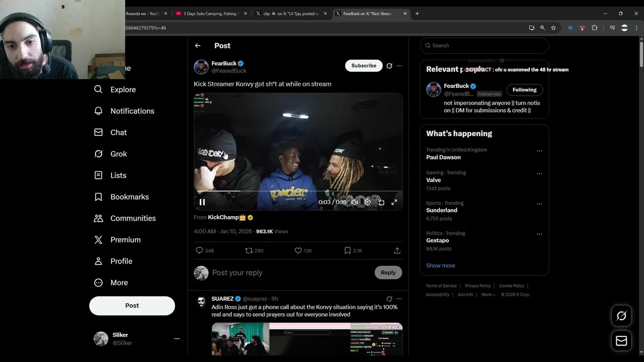Open more options on SUAREZ reply

[x=399, y=299]
